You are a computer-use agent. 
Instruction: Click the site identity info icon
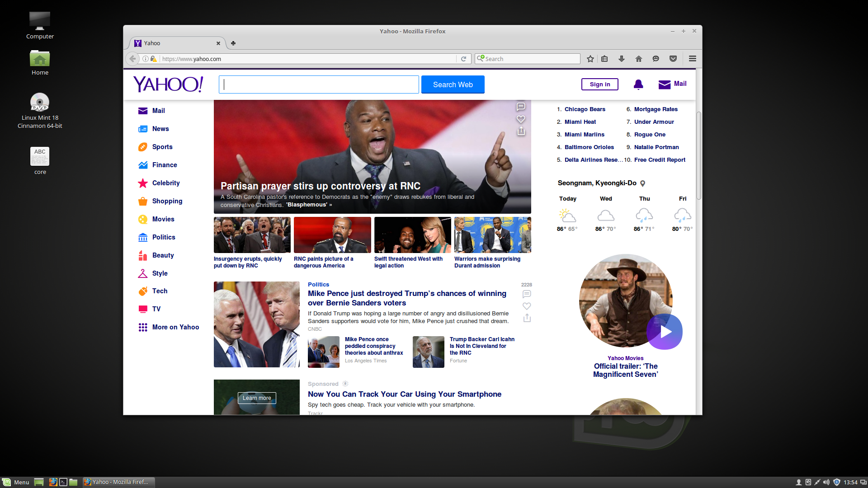(x=146, y=59)
